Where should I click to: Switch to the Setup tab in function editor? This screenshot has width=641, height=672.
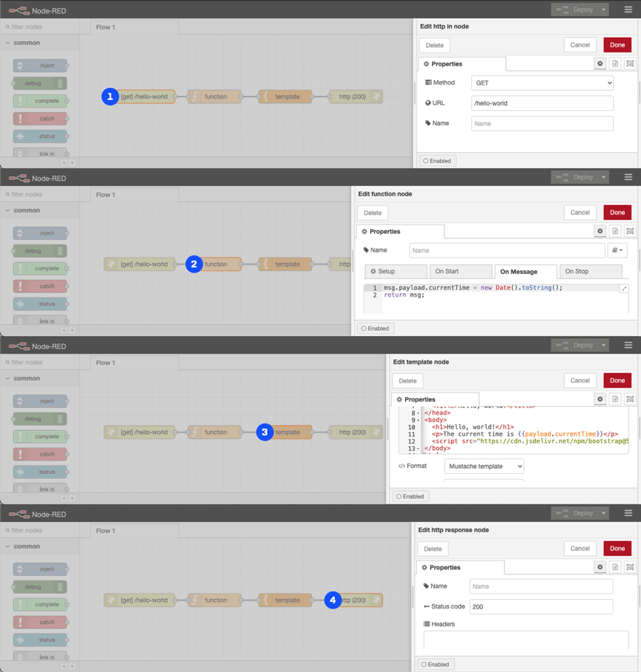[396, 271]
